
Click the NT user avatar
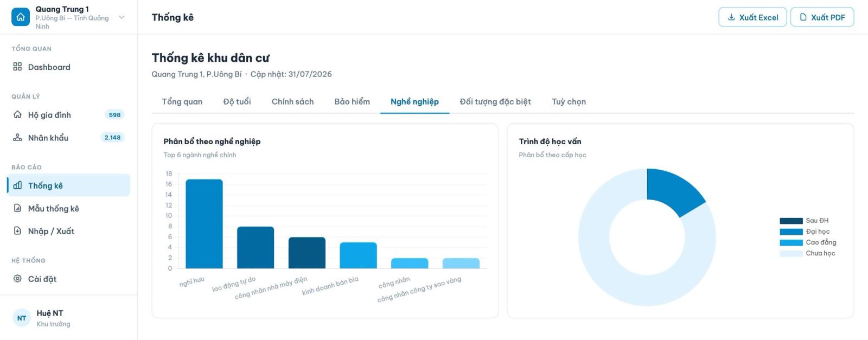coord(22,318)
